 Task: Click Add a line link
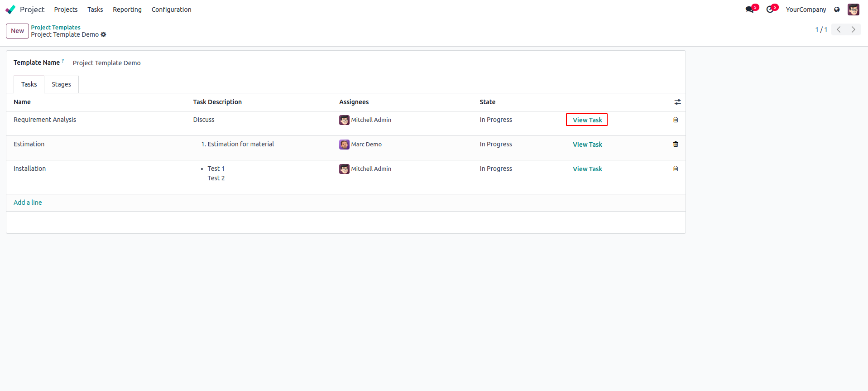[28, 203]
